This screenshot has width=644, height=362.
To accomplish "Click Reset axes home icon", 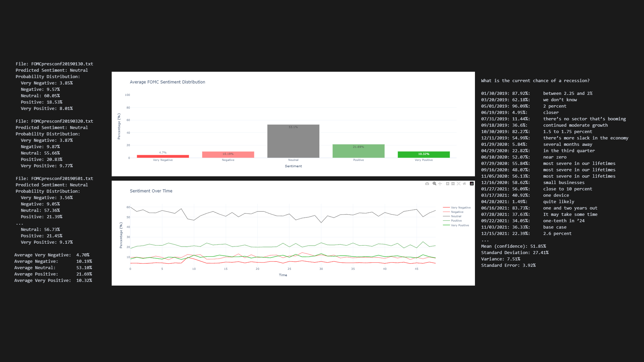I will [x=464, y=184].
